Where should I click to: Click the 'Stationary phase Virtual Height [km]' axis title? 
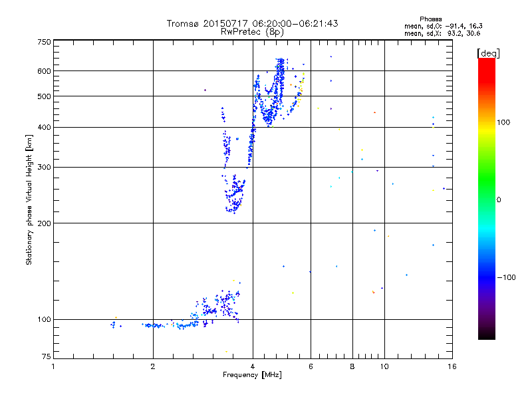(29, 199)
